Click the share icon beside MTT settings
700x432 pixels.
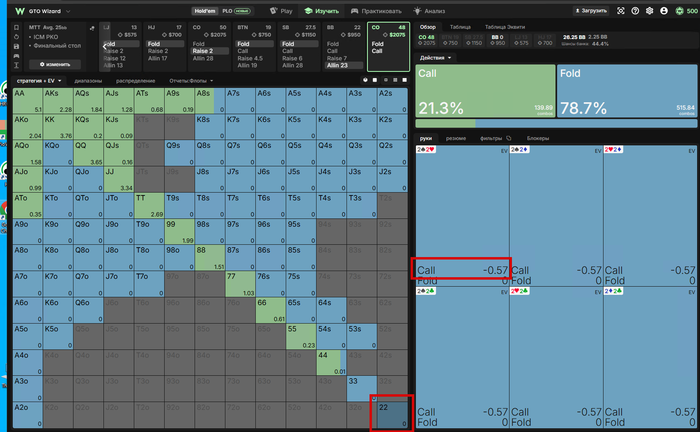click(92, 28)
